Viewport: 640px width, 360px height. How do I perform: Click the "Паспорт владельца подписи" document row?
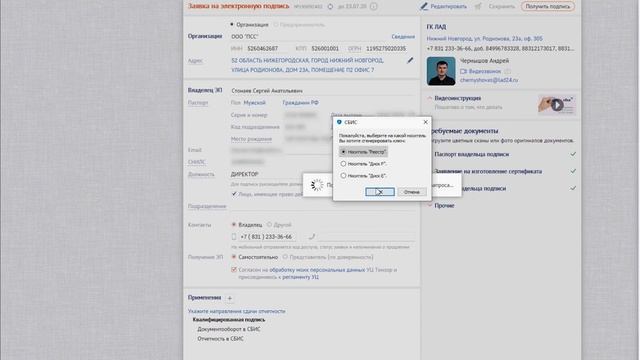tap(471, 154)
